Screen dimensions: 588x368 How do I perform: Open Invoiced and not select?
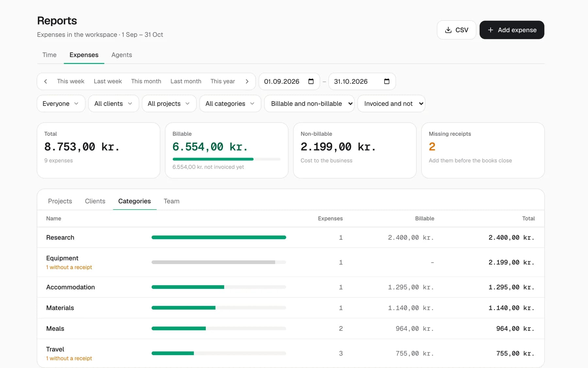pos(391,104)
